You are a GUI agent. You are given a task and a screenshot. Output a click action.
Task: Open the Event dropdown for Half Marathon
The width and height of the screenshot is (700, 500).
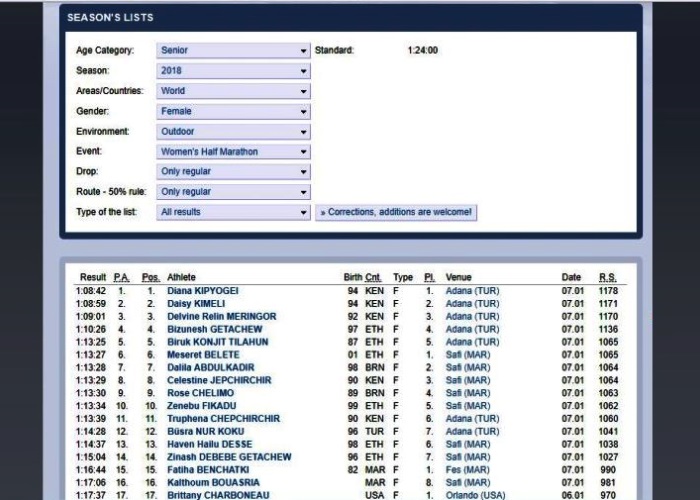233,152
